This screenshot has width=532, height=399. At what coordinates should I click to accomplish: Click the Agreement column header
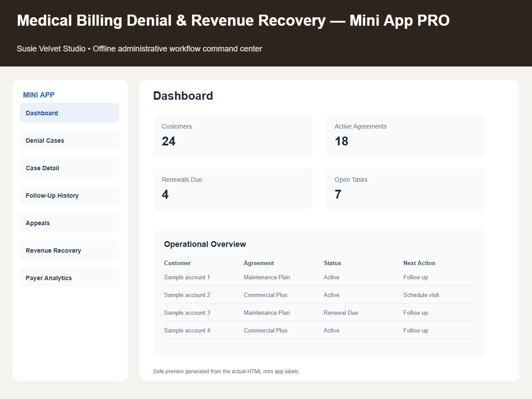(259, 263)
